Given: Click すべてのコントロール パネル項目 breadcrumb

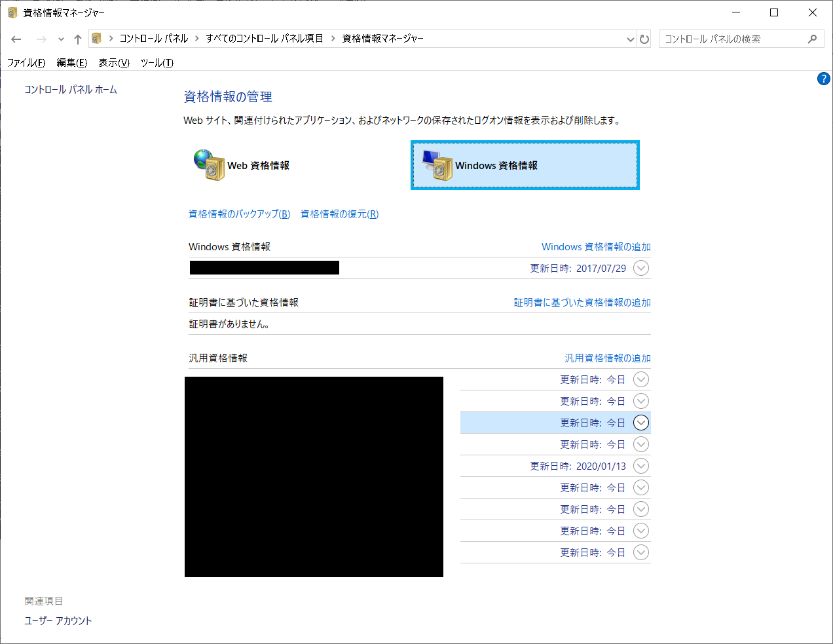Looking at the screenshot, I should point(265,39).
